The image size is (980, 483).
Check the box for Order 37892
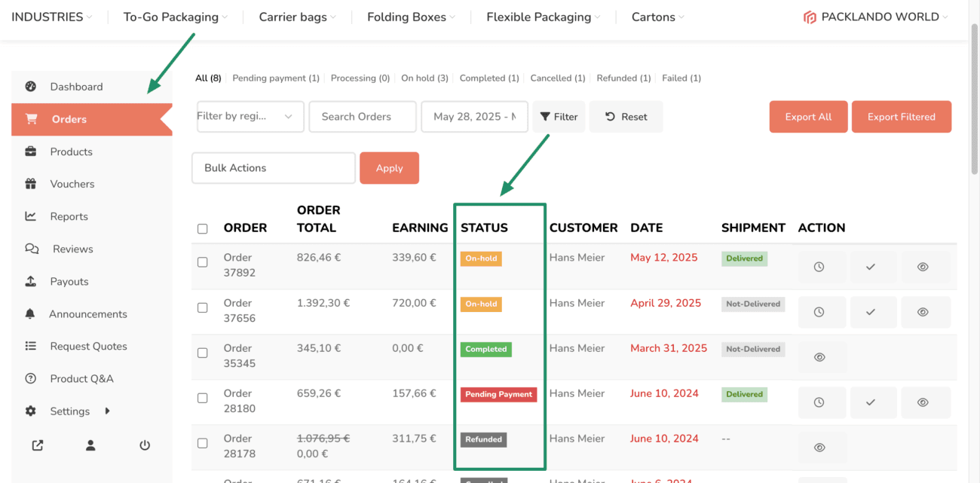point(202,262)
